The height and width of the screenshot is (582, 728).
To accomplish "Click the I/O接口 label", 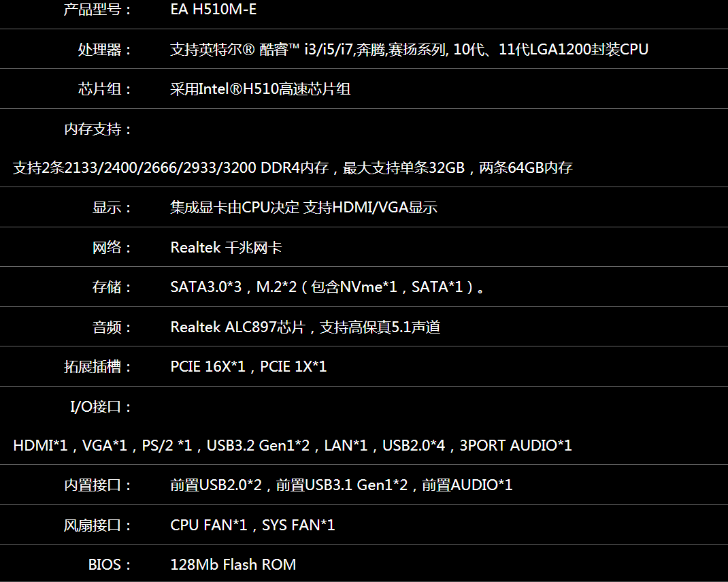I will coord(101,406).
